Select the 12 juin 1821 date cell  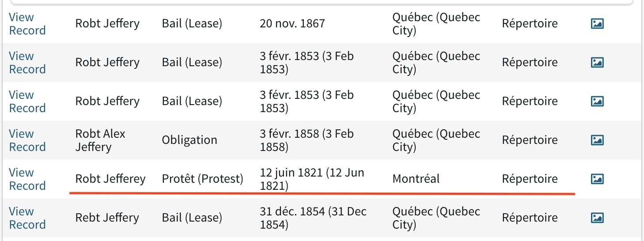coord(312,179)
